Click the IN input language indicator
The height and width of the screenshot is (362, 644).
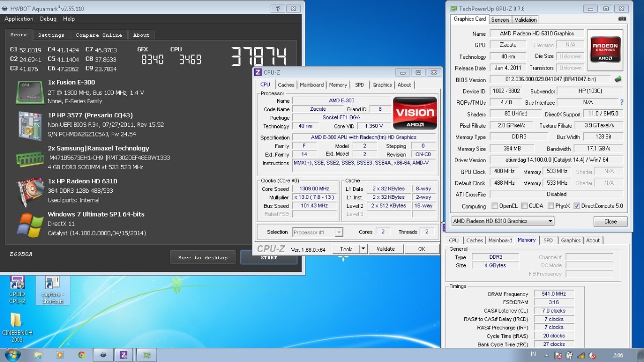coord(533,354)
